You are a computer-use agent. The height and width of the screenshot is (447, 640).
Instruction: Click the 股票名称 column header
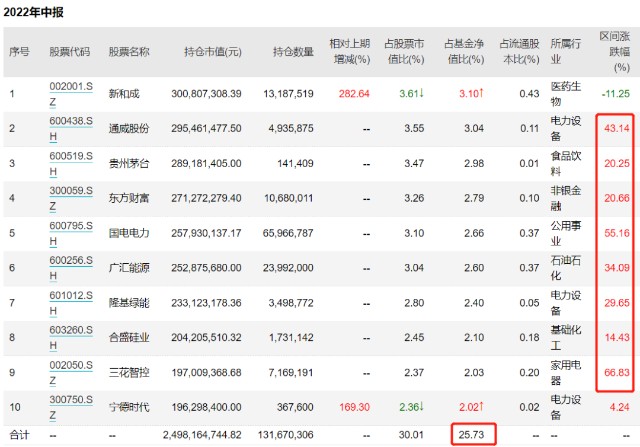pos(129,52)
